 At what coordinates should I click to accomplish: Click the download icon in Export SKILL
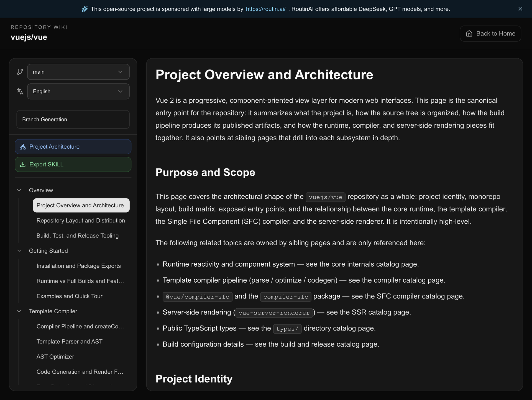23,164
